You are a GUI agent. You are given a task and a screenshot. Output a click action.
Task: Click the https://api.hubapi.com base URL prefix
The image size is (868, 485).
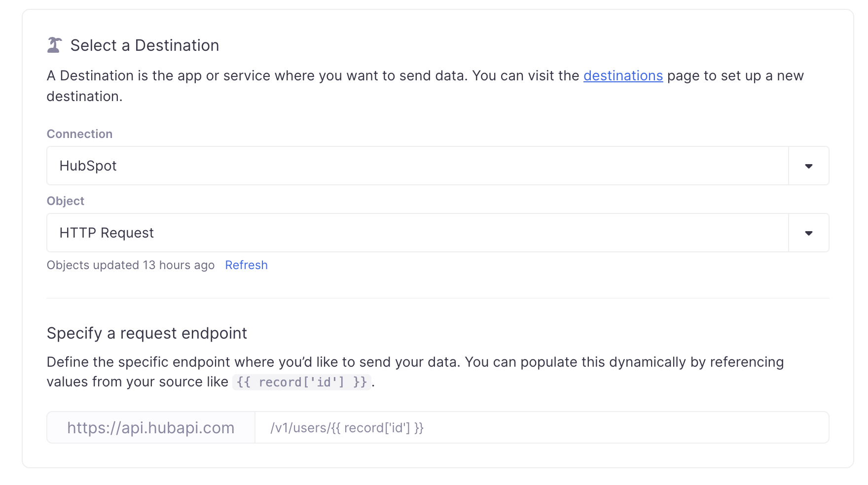point(151,428)
